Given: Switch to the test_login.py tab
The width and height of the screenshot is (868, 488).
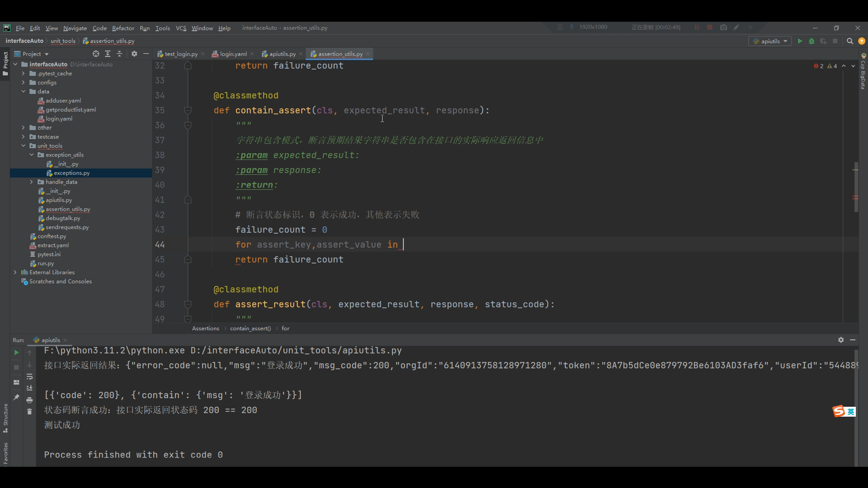Looking at the screenshot, I should click(181, 54).
